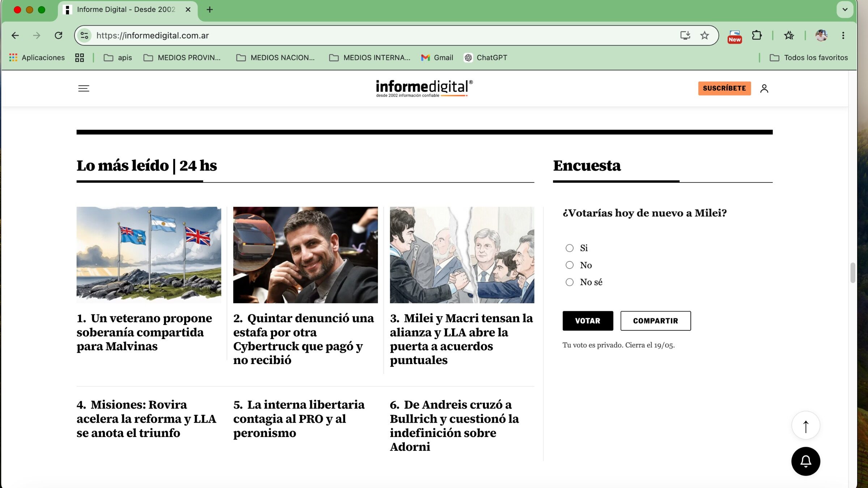Open the bookmarks star list icon
This screenshot has height=488, width=868.
coord(789,35)
